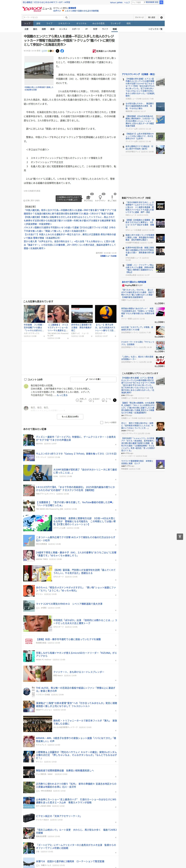Open the AIの王者「エヌビディア」paid article

(137, 329)
